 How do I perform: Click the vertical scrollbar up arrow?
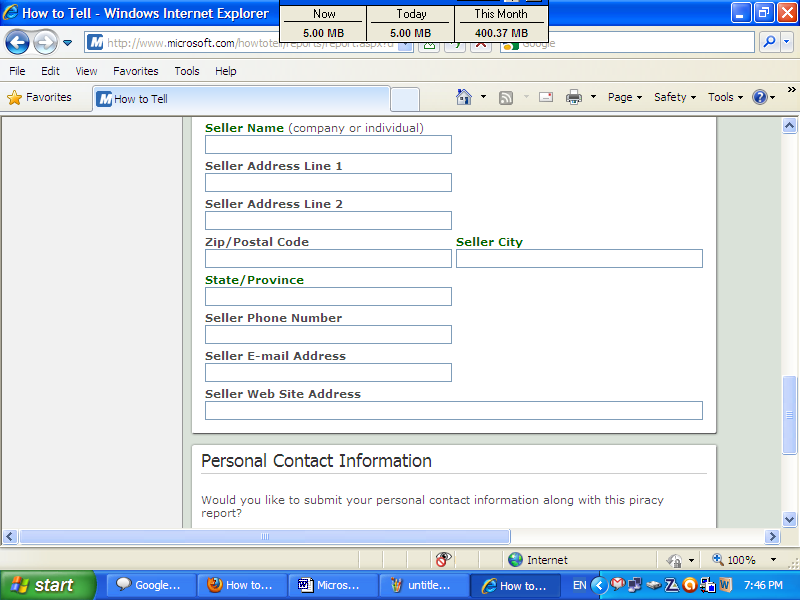pos(789,126)
